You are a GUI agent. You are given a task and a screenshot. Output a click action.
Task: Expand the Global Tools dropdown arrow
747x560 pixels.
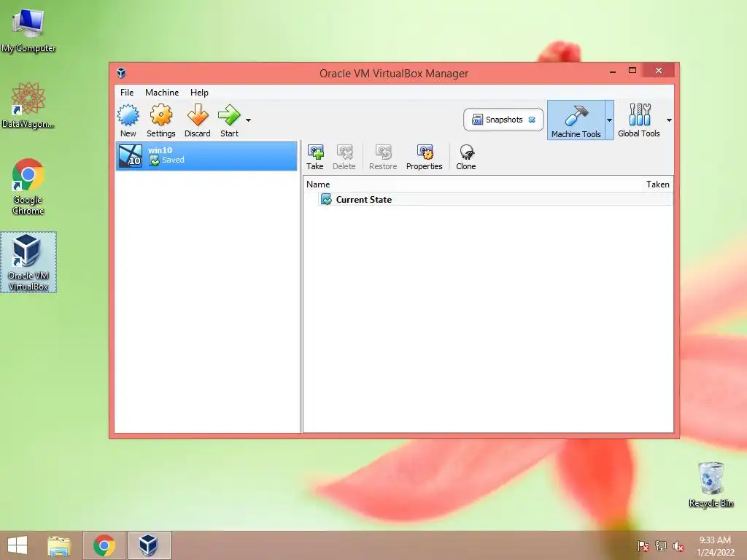pyautogui.click(x=669, y=120)
